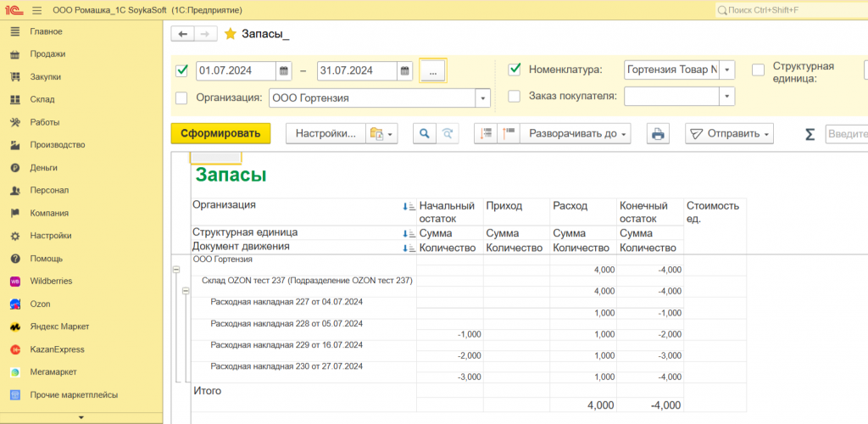Viewport: 868px width, 424px height.
Task: Open calendar picker for end date 31.07.2024
Action: tap(405, 70)
